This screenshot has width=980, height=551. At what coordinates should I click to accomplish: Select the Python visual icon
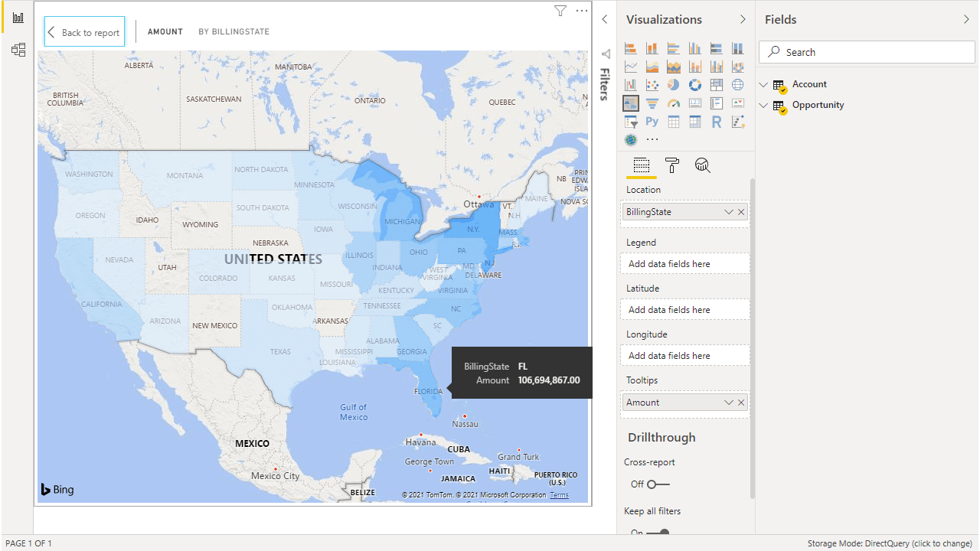(652, 122)
